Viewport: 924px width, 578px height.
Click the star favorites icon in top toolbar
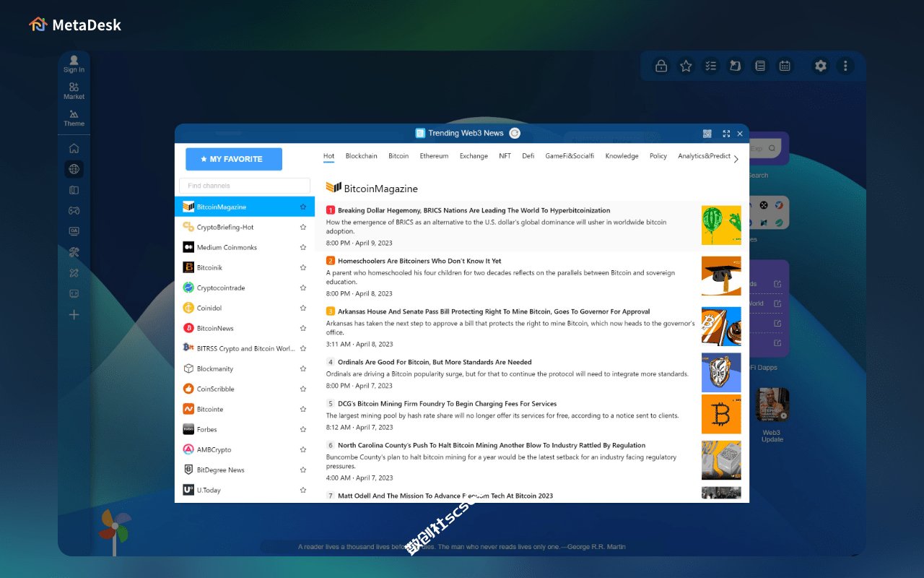[686, 66]
